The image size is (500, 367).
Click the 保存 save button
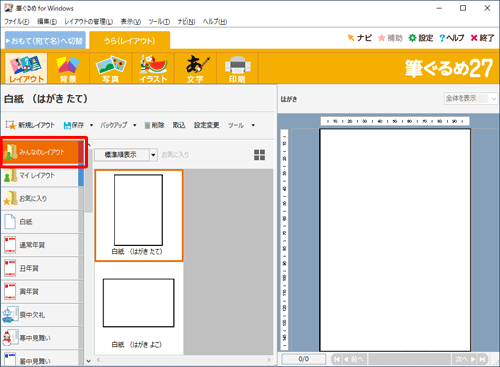click(x=74, y=125)
